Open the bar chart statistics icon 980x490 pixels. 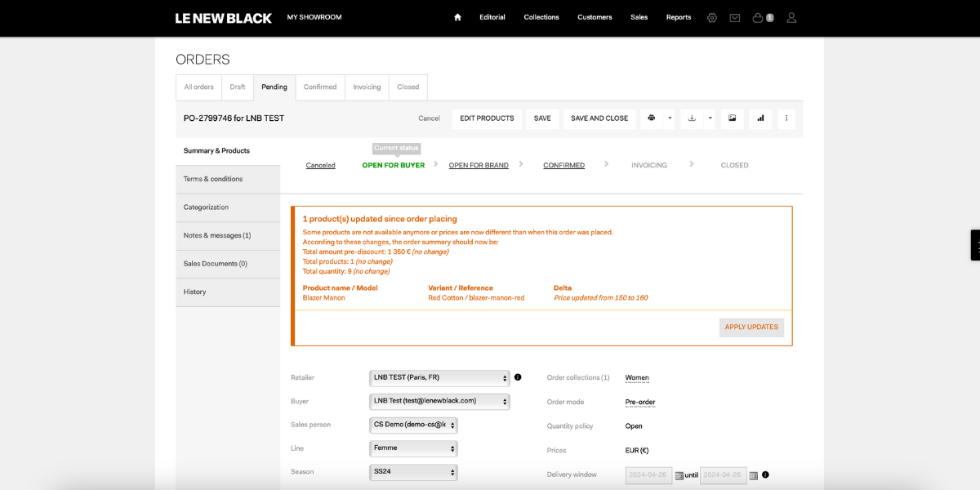760,118
